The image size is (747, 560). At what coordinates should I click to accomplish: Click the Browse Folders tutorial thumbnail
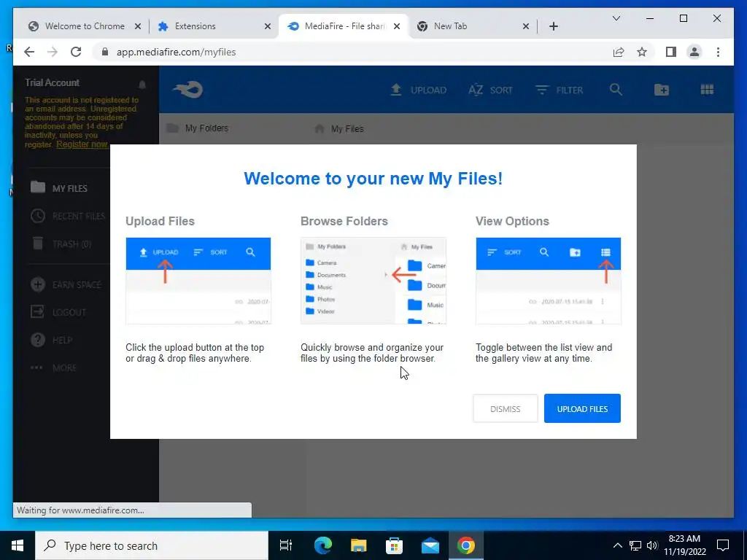(373, 281)
